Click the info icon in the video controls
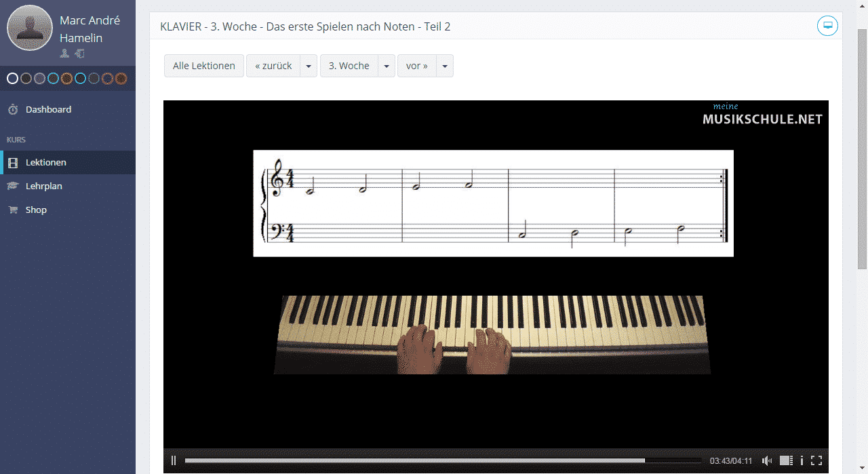Image resolution: width=868 pixels, height=474 pixels. (802, 460)
